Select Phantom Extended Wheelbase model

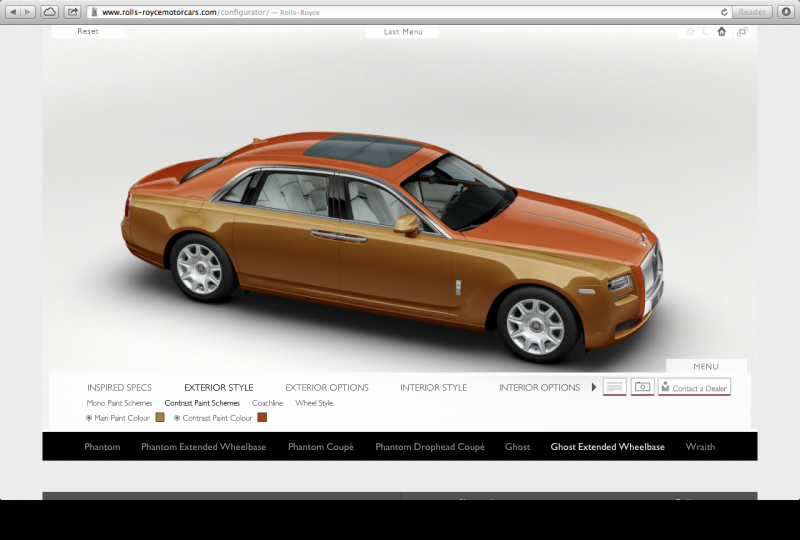tap(204, 447)
